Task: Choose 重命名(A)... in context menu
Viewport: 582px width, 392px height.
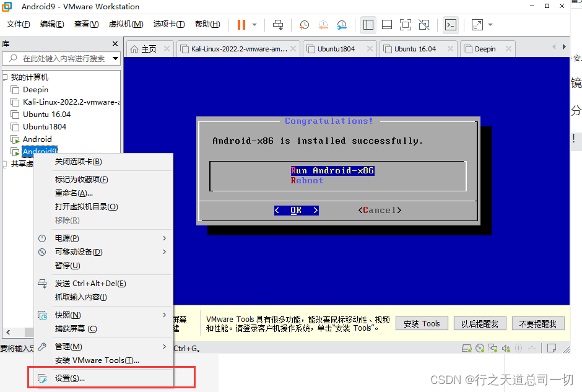Action: click(103, 193)
